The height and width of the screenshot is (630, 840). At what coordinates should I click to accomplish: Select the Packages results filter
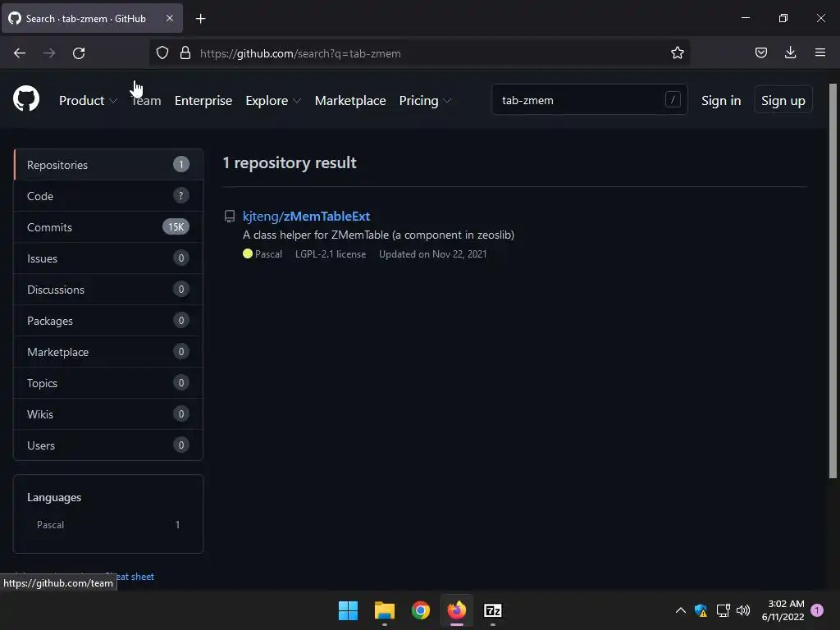[108, 321]
